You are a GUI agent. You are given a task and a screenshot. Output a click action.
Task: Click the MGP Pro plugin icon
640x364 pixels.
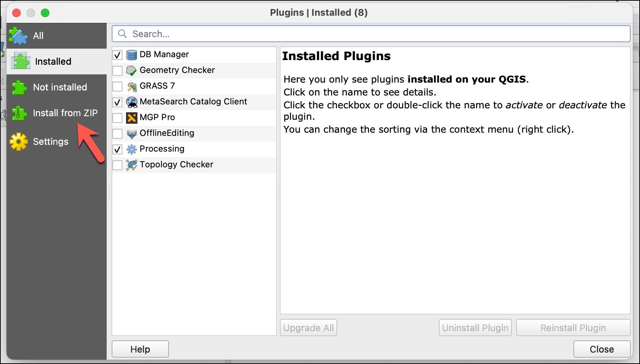point(132,118)
